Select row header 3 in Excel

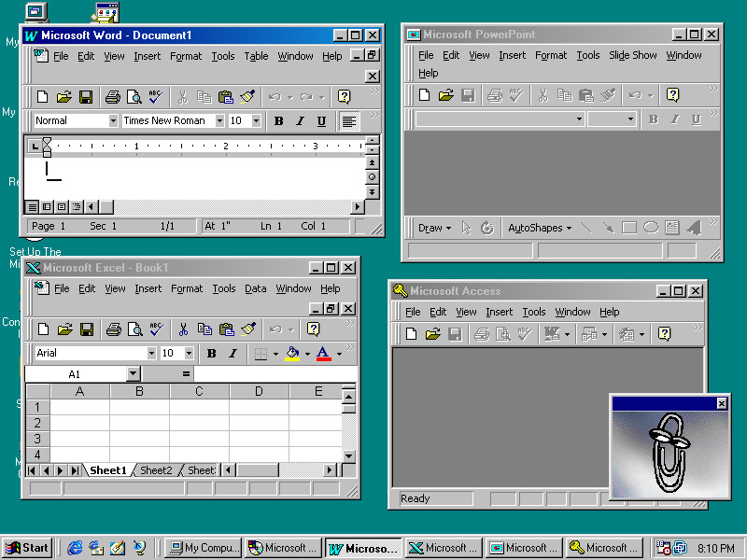point(37,439)
